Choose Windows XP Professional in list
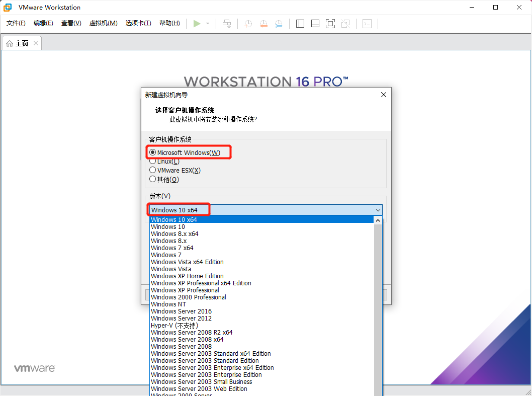532x396 pixels. pyautogui.click(x=261, y=290)
